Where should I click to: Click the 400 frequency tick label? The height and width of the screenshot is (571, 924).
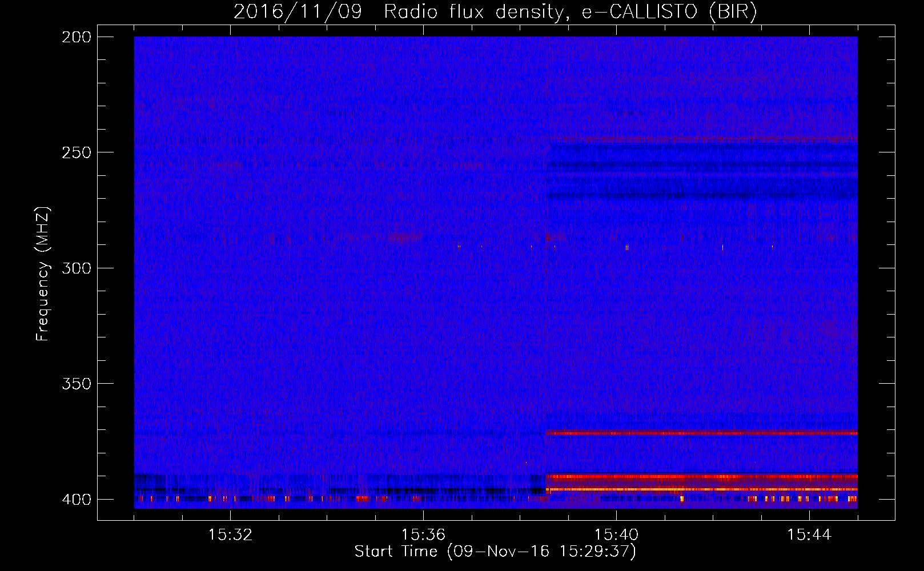76,499
